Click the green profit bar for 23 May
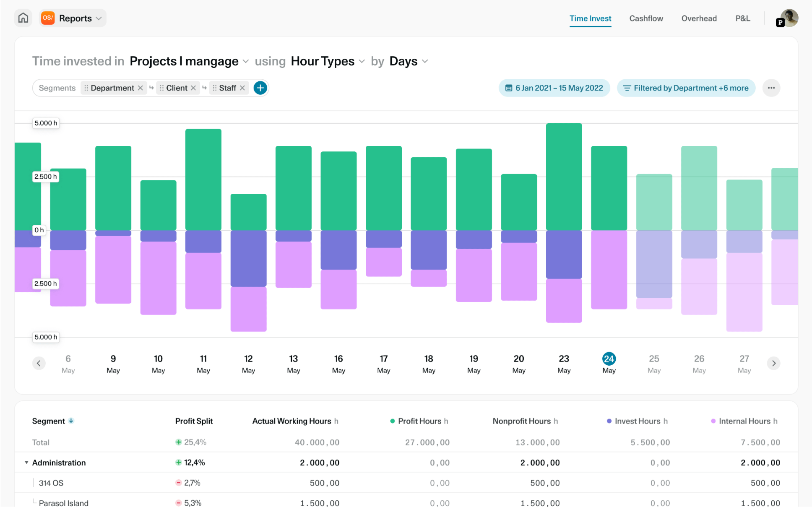 tap(564, 177)
